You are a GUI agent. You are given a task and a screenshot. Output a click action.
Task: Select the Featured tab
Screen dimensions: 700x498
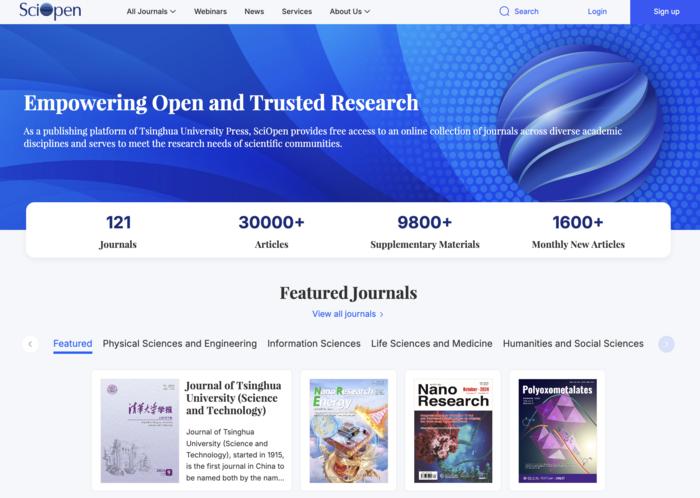tap(72, 344)
